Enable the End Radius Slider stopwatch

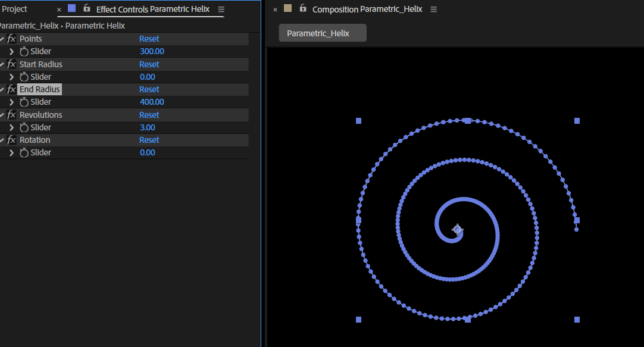coord(24,102)
